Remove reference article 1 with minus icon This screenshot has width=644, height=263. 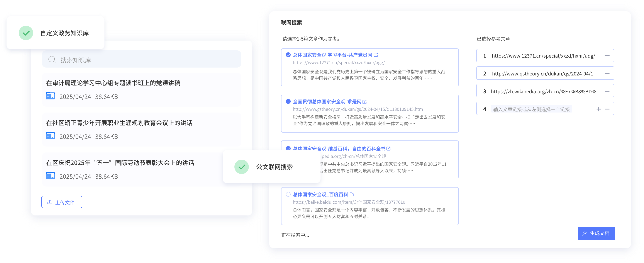pyautogui.click(x=607, y=56)
